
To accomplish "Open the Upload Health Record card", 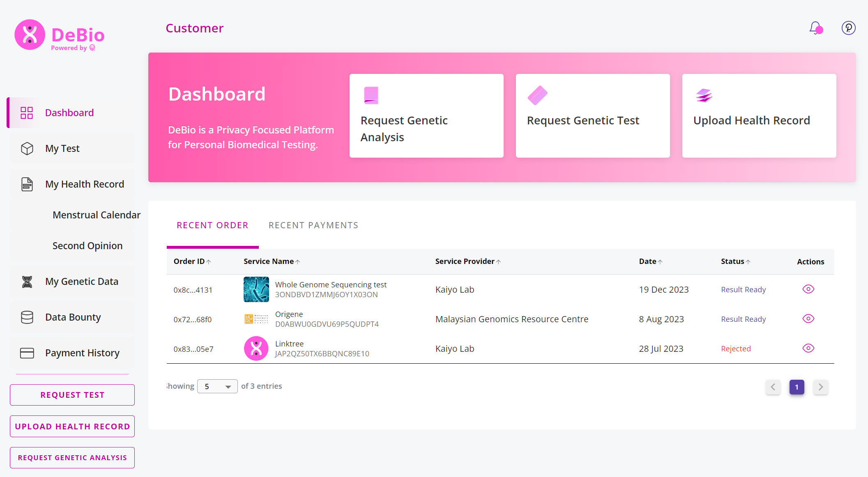I will (x=759, y=116).
